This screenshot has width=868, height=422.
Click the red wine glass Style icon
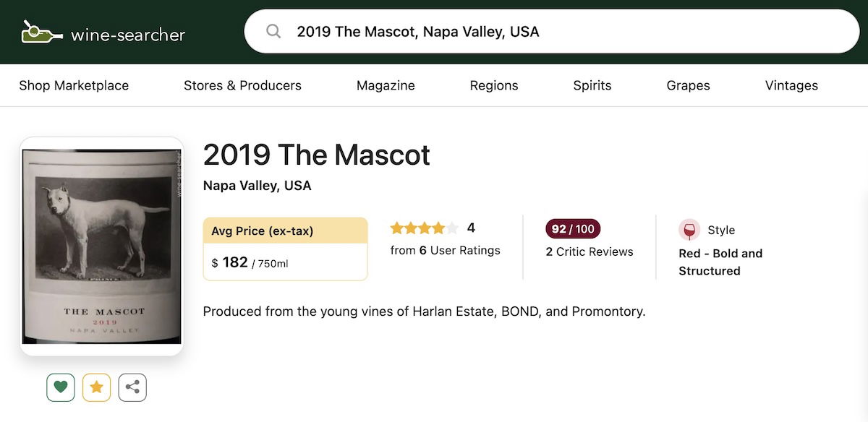(x=689, y=230)
